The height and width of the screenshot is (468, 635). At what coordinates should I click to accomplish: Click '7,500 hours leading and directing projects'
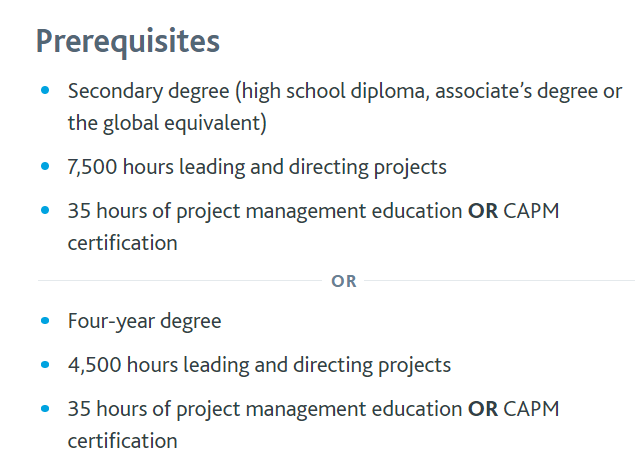(257, 167)
